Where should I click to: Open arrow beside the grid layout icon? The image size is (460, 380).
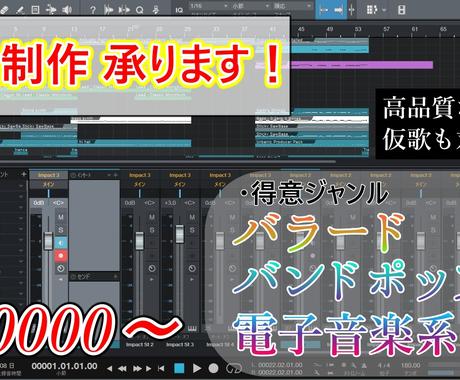click(x=384, y=10)
